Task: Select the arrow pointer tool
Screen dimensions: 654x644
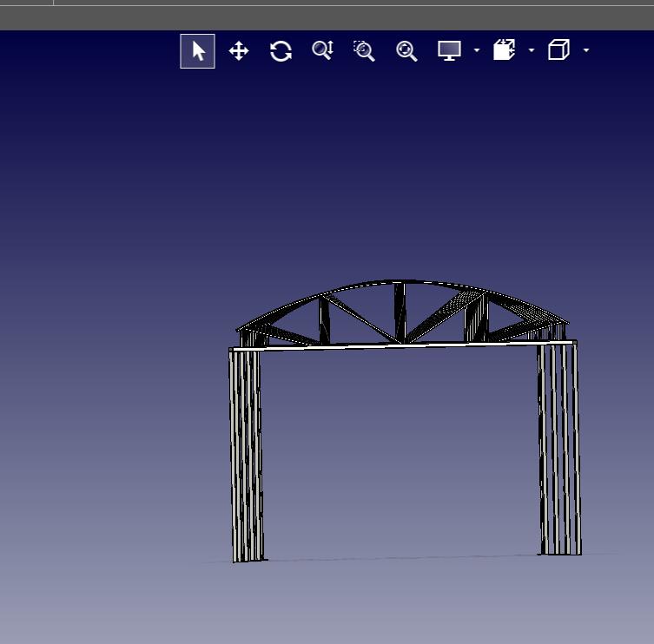Action: click(x=197, y=51)
